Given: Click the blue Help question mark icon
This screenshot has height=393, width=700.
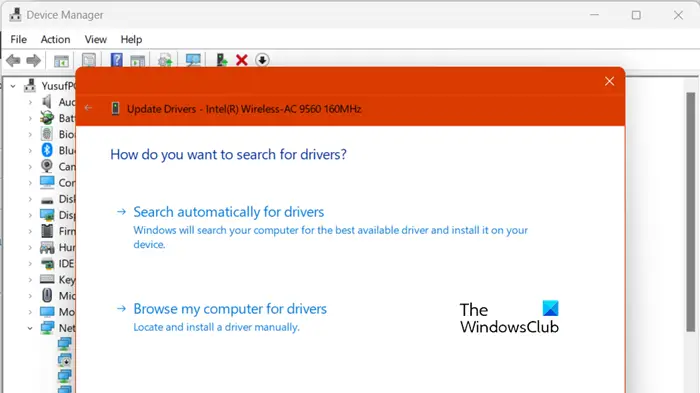Looking at the screenshot, I should pos(117,60).
